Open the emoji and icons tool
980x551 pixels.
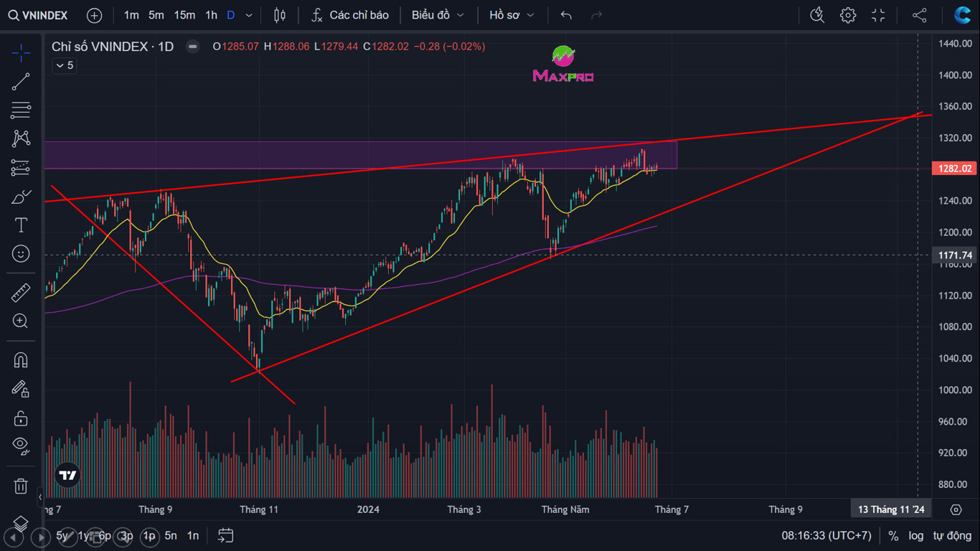pyautogui.click(x=21, y=254)
